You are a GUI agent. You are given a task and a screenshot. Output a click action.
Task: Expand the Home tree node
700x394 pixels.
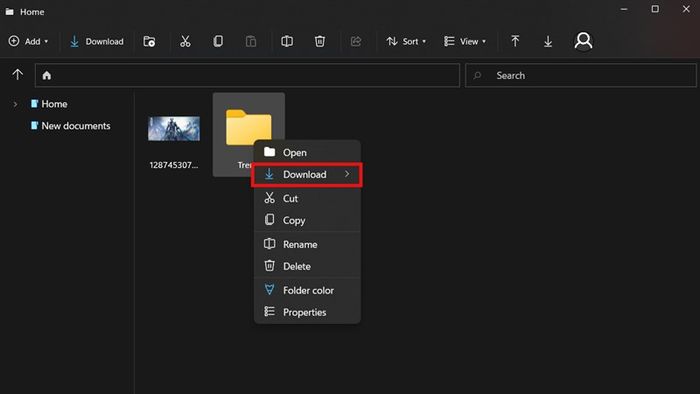point(15,104)
